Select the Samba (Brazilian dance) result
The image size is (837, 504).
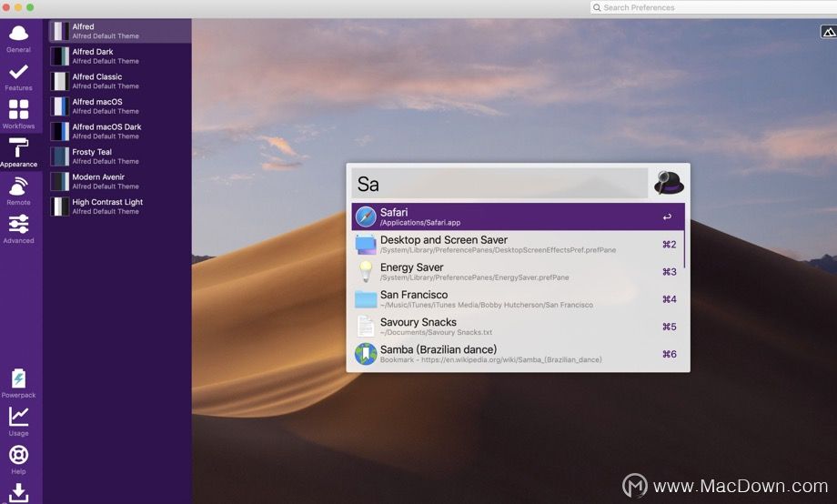[518, 354]
